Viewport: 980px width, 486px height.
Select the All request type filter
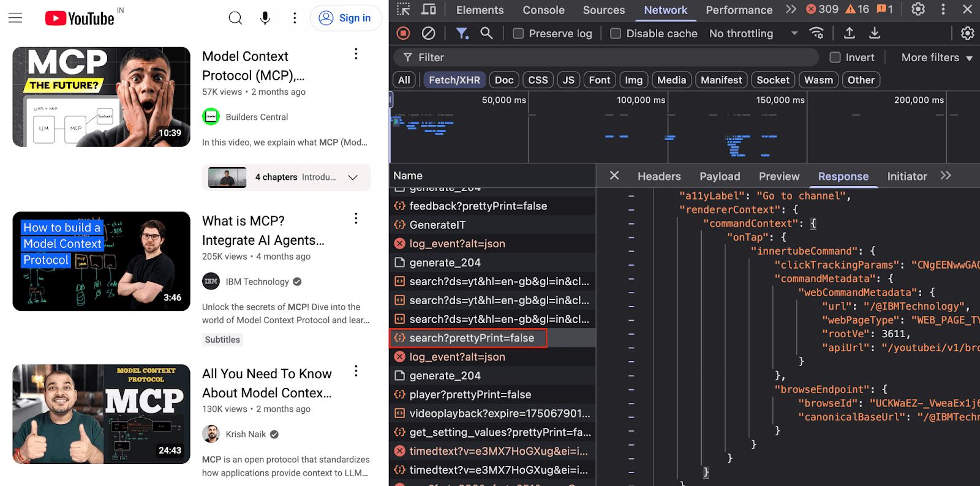(404, 80)
